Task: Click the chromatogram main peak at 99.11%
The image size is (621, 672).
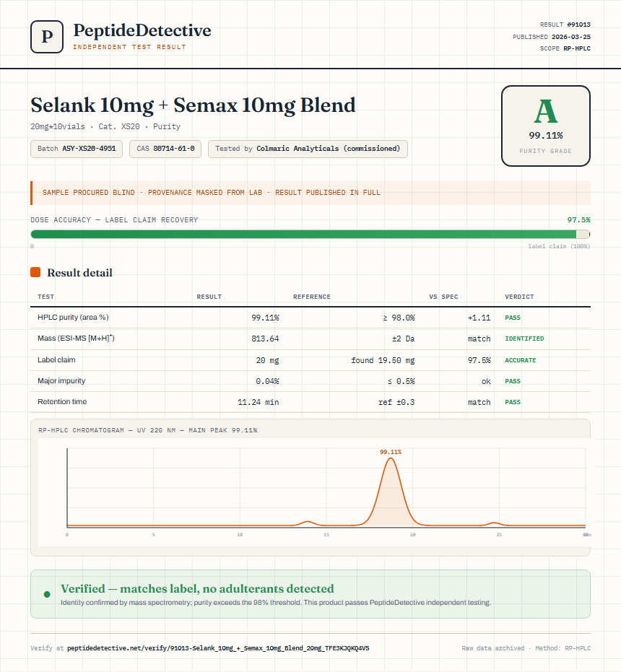Action: [390, 491]
